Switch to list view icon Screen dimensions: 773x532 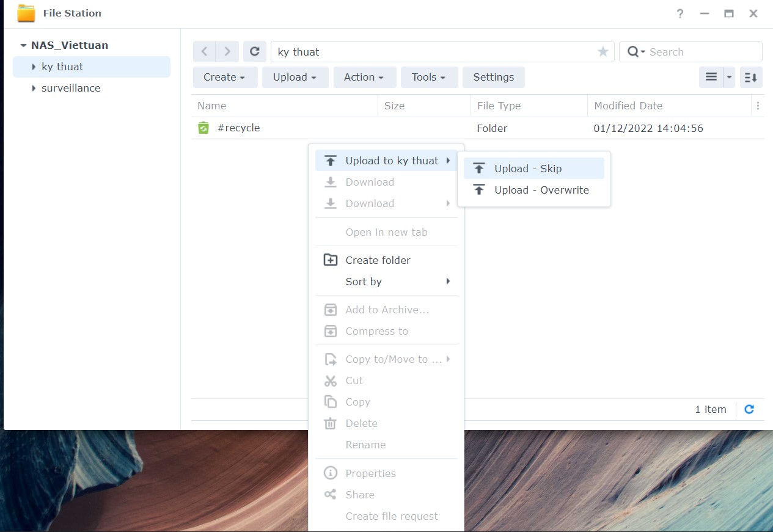pyautogui.click(x=711, y=77)
